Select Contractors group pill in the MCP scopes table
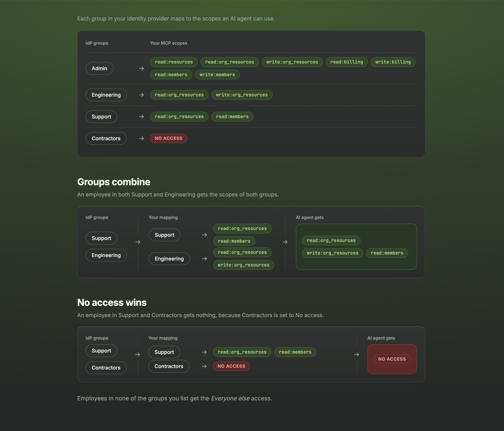The width and height of the screenshot is (504, 431). [106, 138]
